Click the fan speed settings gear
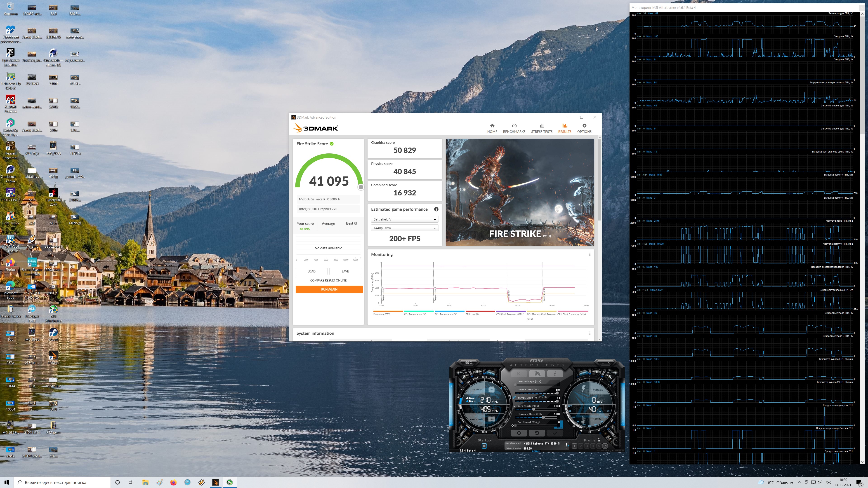The height and width of the screenshot is (488, 868). click(x=512, y=426)
